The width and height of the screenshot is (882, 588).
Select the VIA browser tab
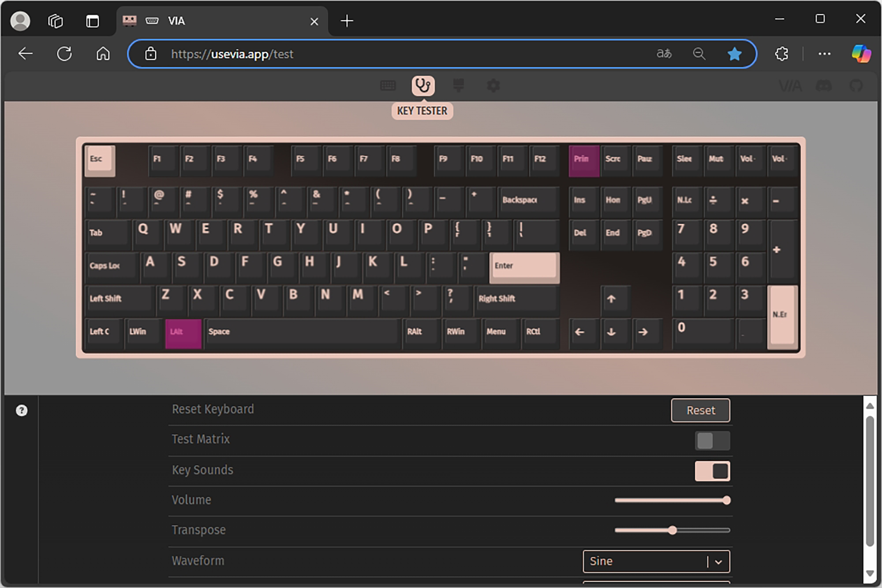pyautogui.click(x=220, y=21)
